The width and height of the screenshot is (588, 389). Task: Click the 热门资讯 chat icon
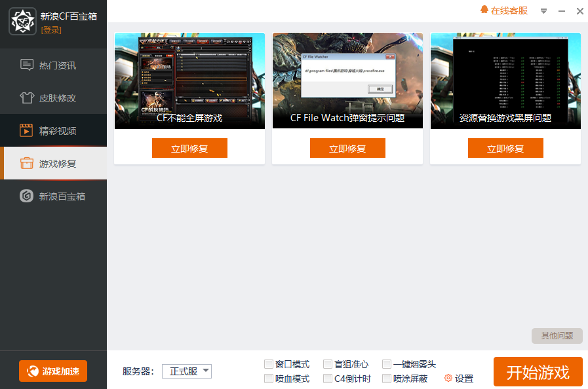tap(27, 65)
